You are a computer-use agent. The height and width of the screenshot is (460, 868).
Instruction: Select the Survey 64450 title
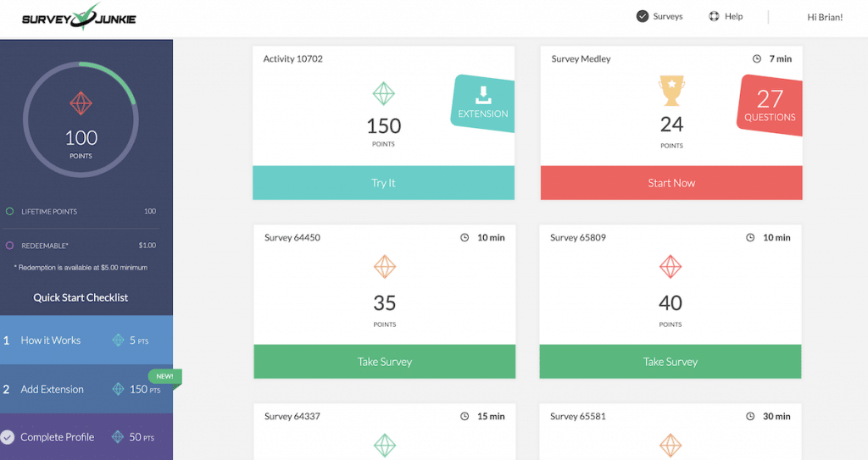coord(292,237)
